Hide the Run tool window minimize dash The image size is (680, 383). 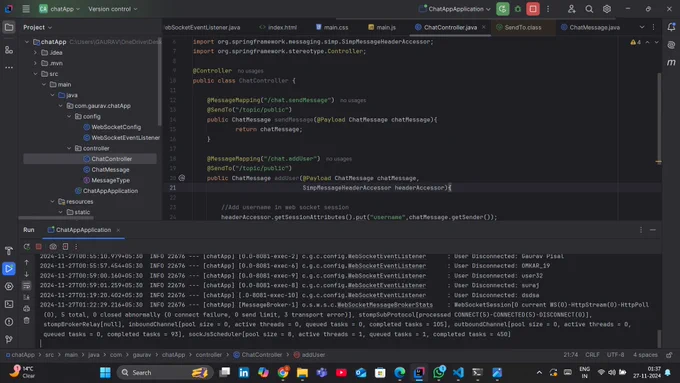point(653,230)
